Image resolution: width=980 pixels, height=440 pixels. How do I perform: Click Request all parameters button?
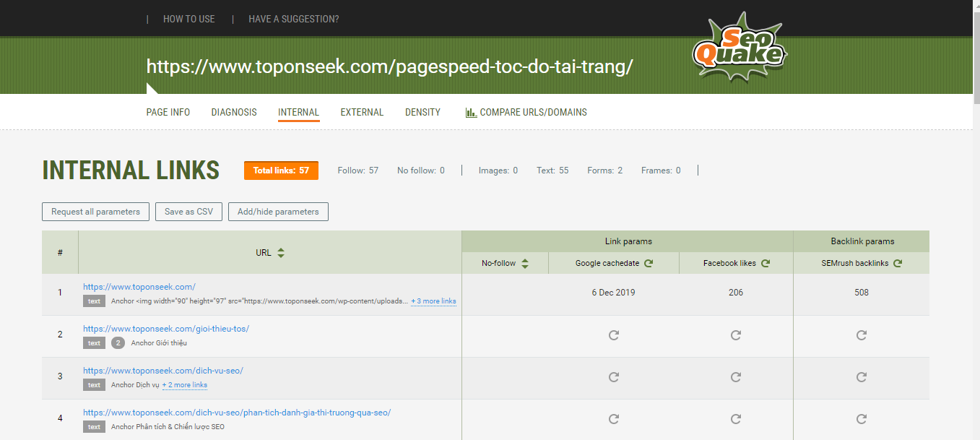(96, 212)
